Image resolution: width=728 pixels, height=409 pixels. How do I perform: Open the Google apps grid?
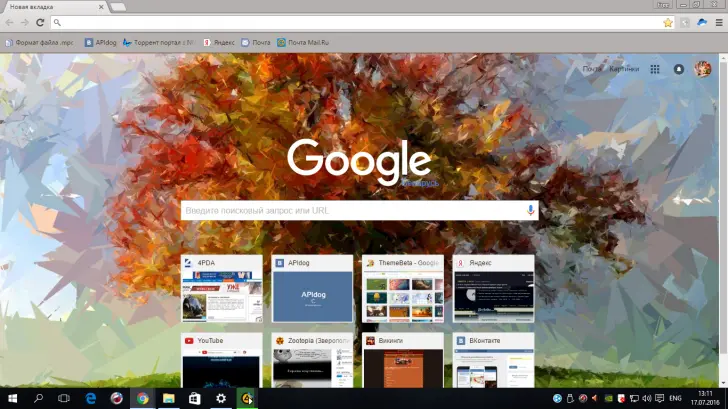point(655,69)
